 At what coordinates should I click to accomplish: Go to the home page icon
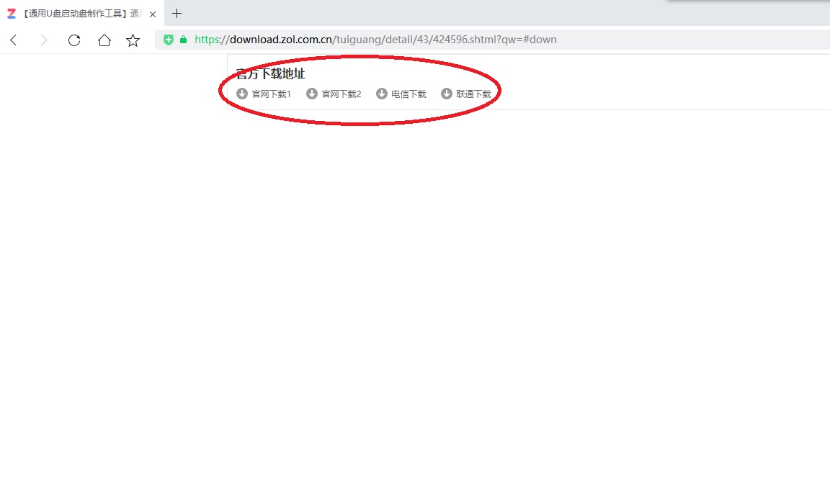(x=104, y=40)
